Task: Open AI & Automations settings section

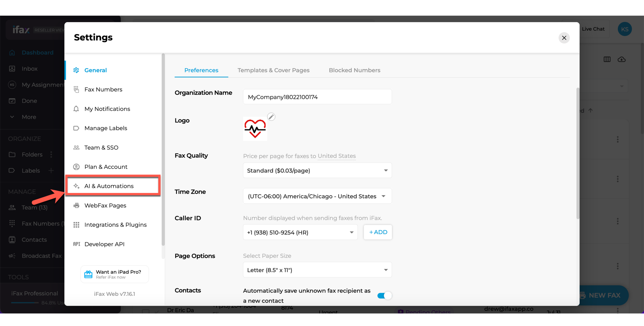Action: 113,186
